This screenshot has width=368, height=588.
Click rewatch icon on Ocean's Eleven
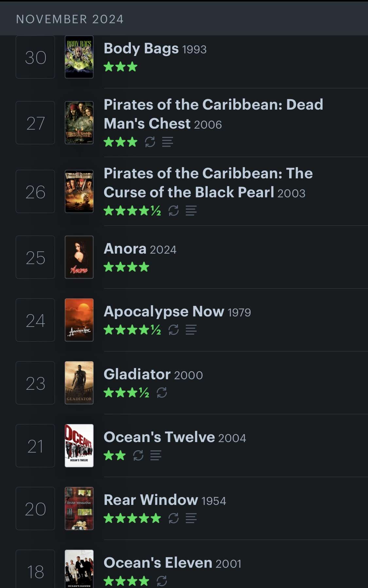[x=162, y=581]
